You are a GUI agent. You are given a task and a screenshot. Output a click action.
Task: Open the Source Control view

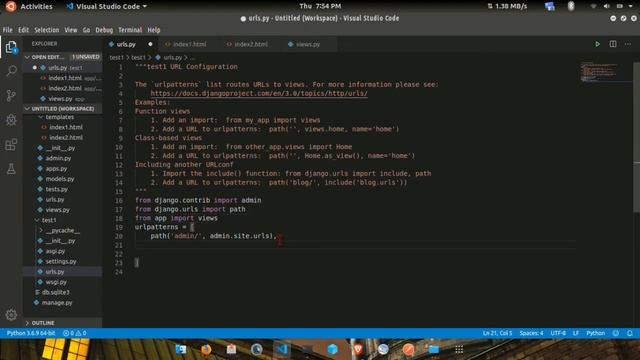tap(11, 96)
